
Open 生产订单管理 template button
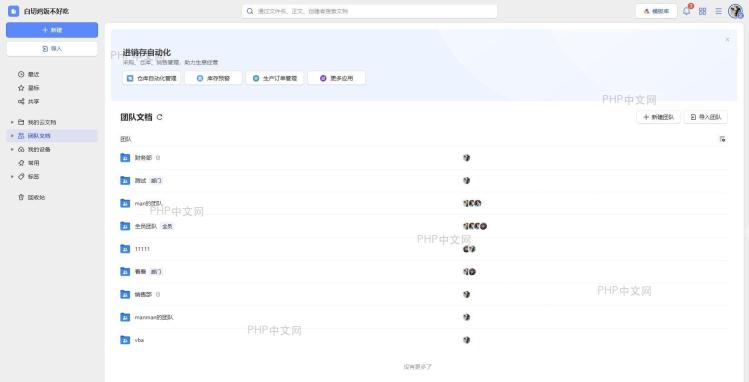coord(275,78)
